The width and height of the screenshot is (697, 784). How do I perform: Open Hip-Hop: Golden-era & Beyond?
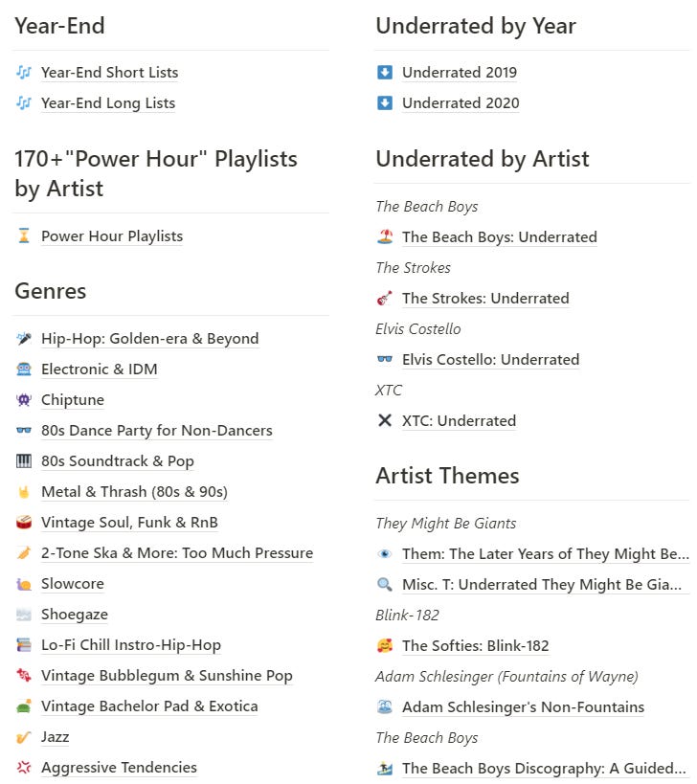point(150,339)
